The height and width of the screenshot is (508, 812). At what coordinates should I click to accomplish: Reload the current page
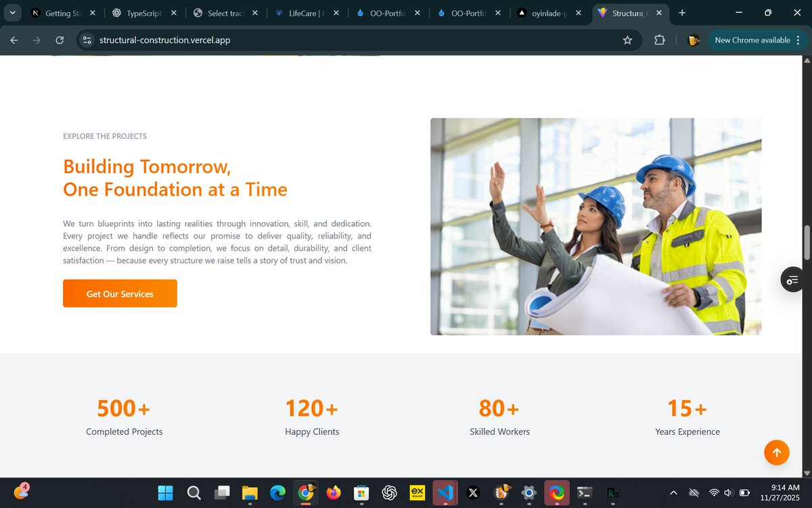pyautogui.click(x=60, y=40)
